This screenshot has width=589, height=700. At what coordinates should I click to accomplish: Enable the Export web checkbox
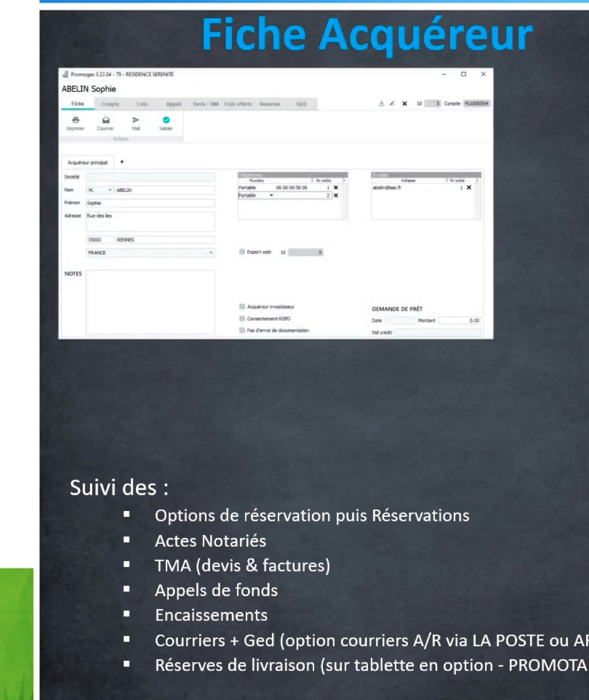[x=242, y=252]
